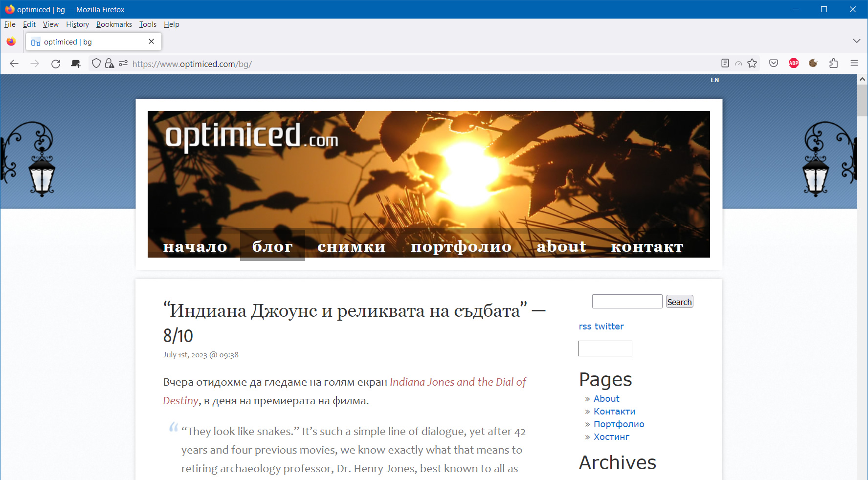The width and height of the screenshot is (868, 480).
Task: Open the View menu
Action: coord(50,24)
